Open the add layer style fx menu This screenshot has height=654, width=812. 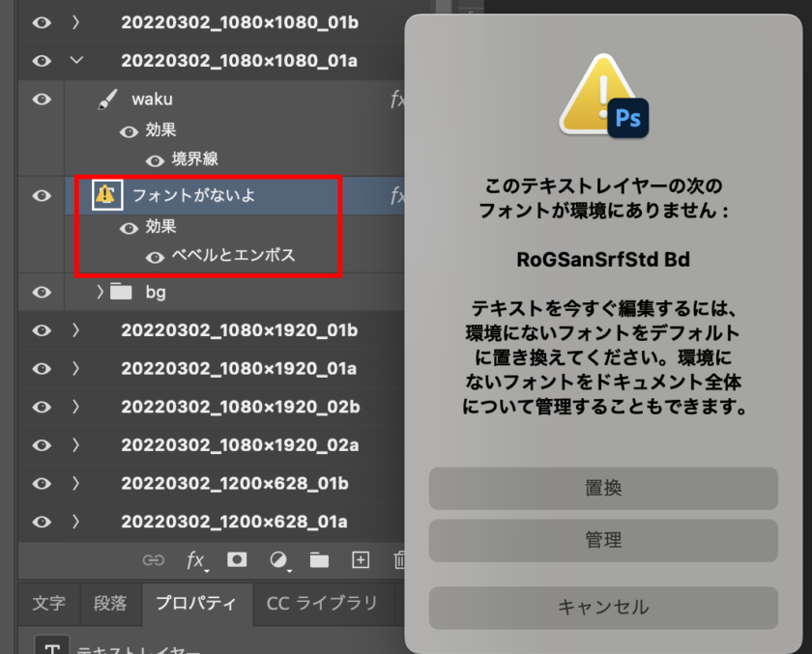196,559
